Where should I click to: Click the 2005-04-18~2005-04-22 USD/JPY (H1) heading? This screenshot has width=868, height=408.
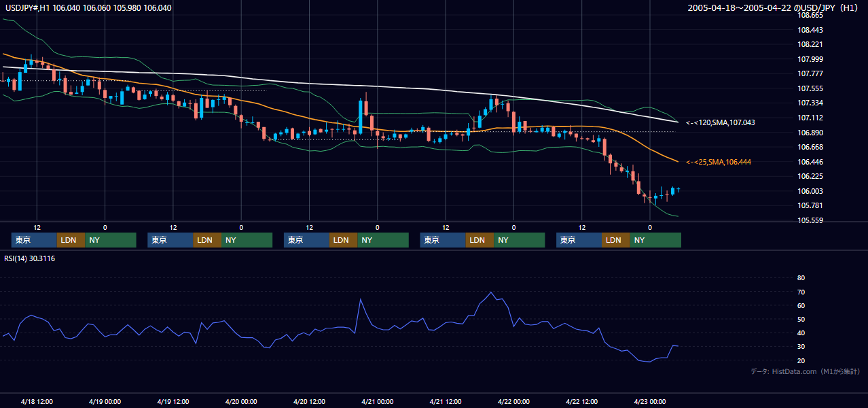(774, 8)
